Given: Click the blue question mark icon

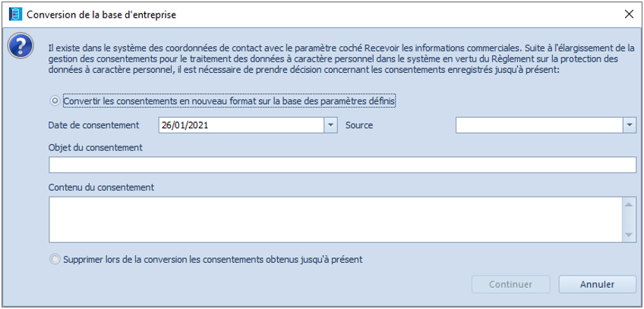Looking at the screenshot, I should [21, 45].
